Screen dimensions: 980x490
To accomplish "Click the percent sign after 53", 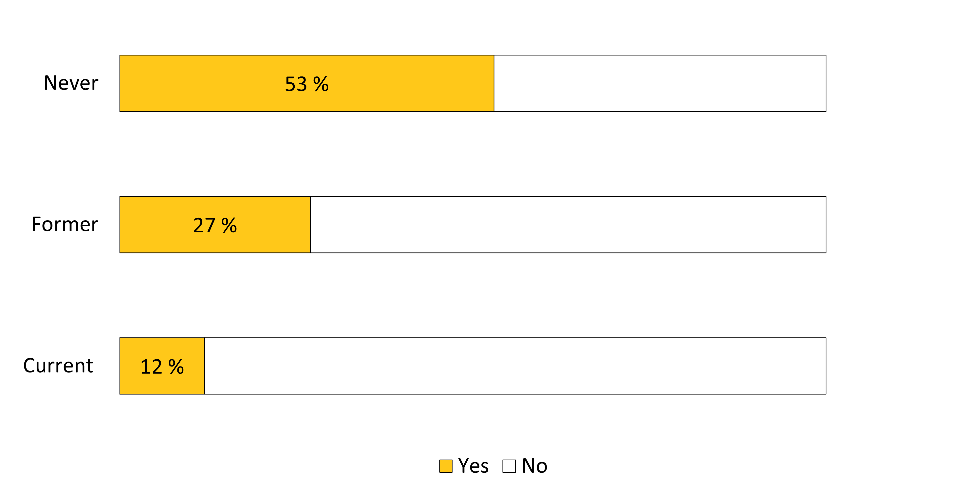I will coord(321,84).
